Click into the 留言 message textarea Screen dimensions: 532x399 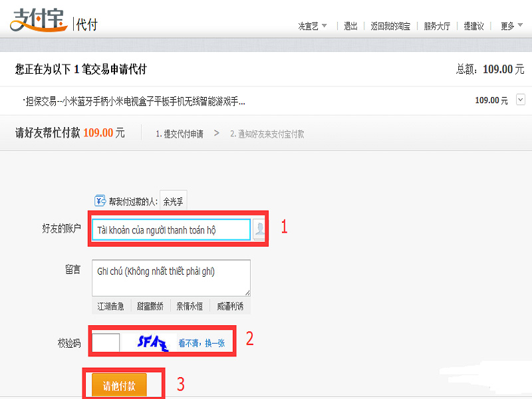point(171,278)
